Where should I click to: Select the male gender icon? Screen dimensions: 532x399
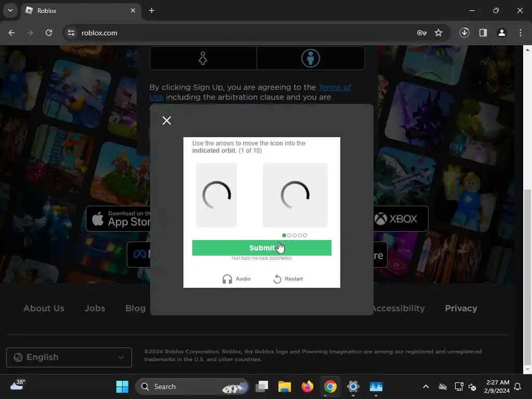point(311,58)
